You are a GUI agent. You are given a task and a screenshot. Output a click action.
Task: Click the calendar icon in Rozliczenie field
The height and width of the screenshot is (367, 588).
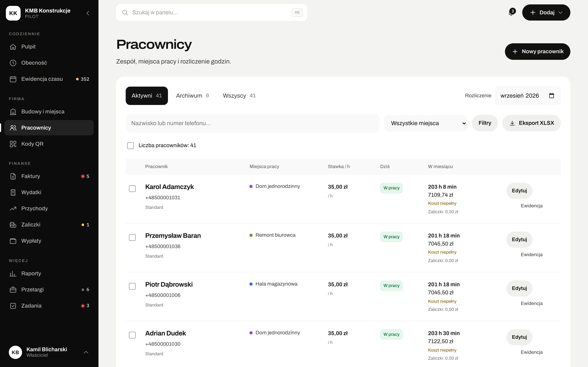(552, 96)
